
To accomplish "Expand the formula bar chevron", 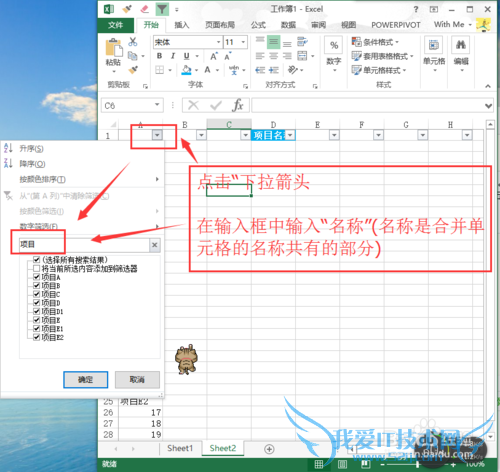I will (x=488, y=106).
